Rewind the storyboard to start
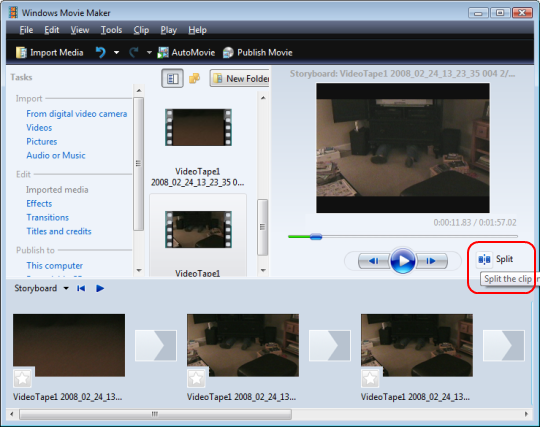Viewport: 540px width, 427px height. pos(81,288)
